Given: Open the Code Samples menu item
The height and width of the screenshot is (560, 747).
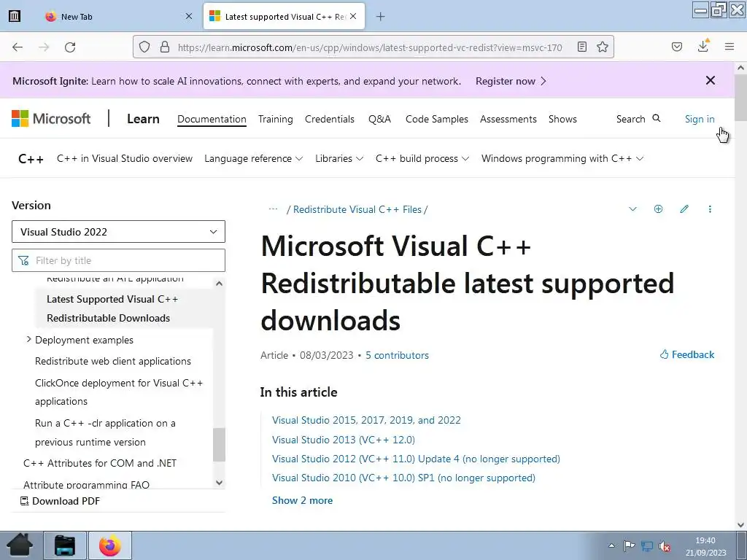Looking at the screenshot, I should 437,119.
